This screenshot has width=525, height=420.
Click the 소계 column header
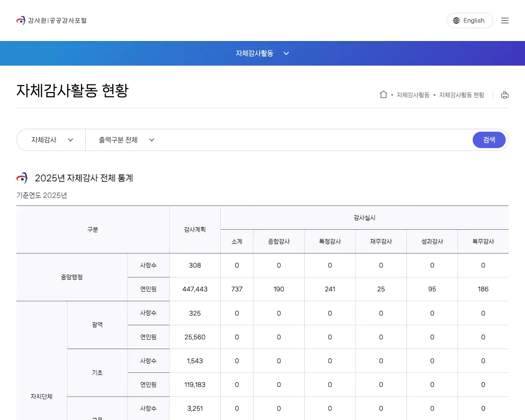coord(237,242)
